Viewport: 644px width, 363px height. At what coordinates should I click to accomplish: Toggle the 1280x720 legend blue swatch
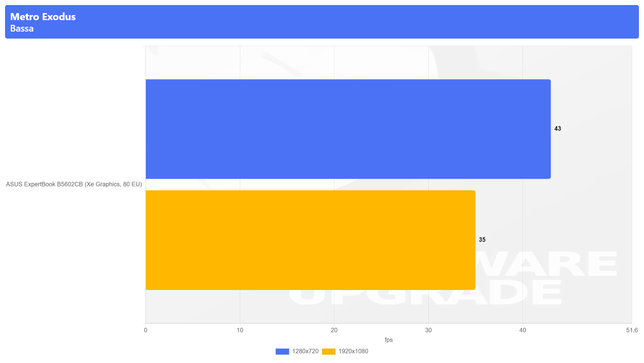pos(282,351)
